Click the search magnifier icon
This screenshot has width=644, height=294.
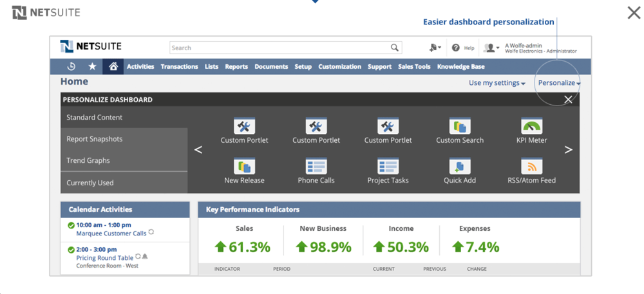pyautogui.click(x=394, y=48)
